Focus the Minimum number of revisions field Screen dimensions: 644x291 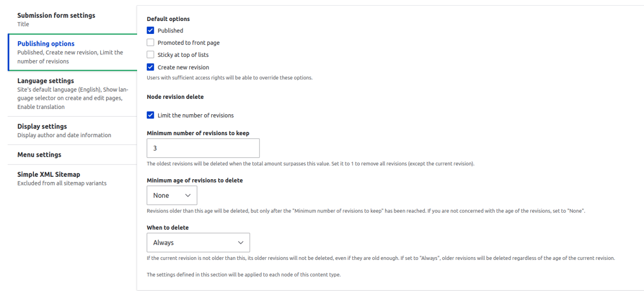203,148
